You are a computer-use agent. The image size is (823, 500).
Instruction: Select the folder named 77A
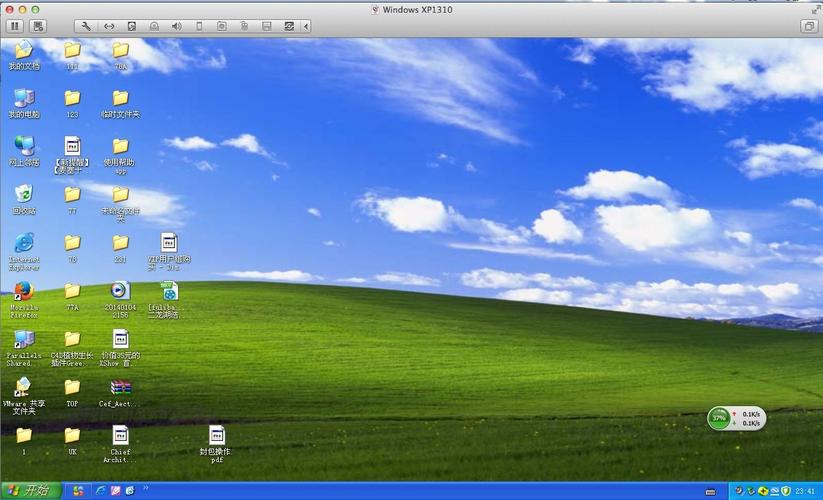tap(72, 296)
